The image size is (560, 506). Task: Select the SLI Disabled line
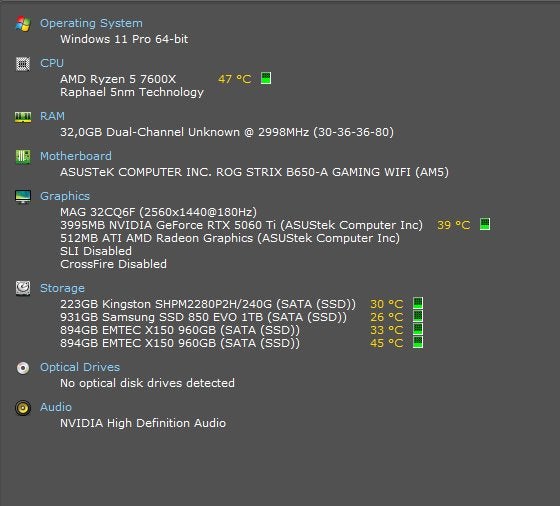click(x=96, y=251)
